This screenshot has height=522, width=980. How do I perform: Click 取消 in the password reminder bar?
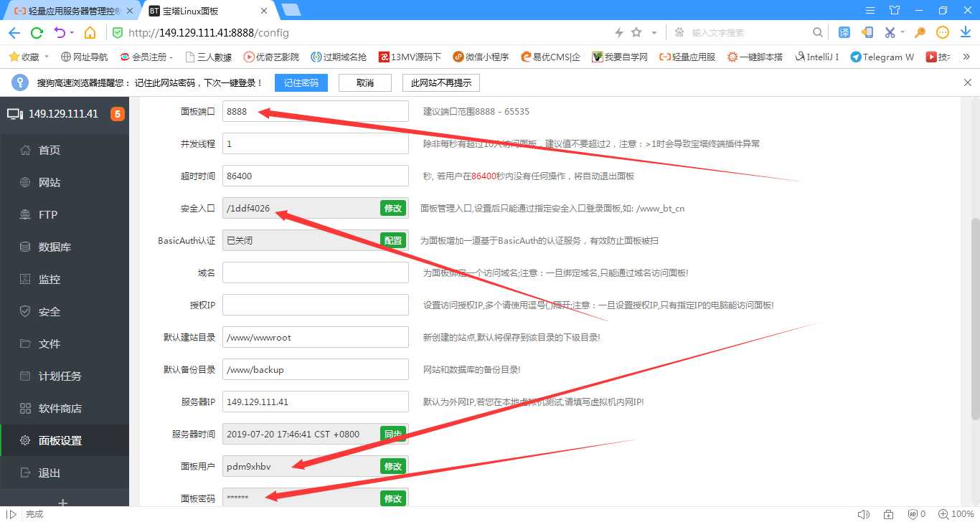point(365,82)
